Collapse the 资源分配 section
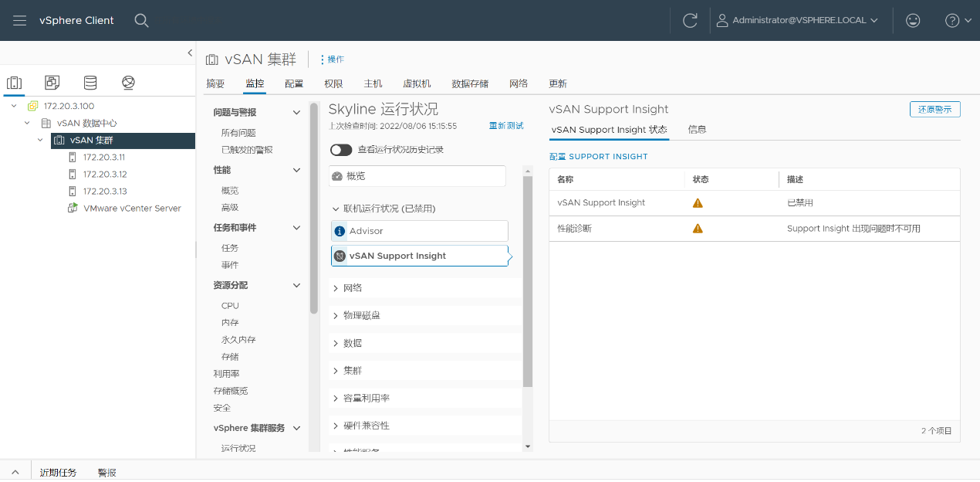This screenshot has height=482, width=980. click(296, 285)
